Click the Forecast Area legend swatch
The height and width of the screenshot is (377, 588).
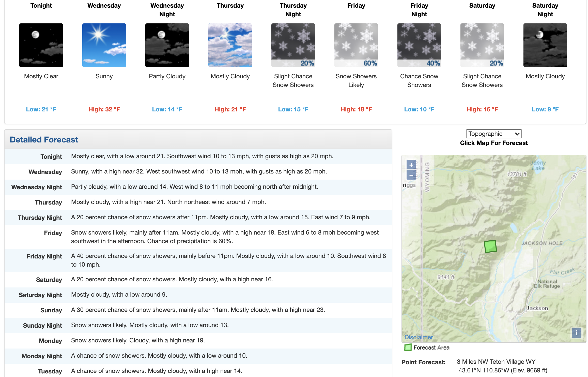pyautogui.click(x=408, y=347)
